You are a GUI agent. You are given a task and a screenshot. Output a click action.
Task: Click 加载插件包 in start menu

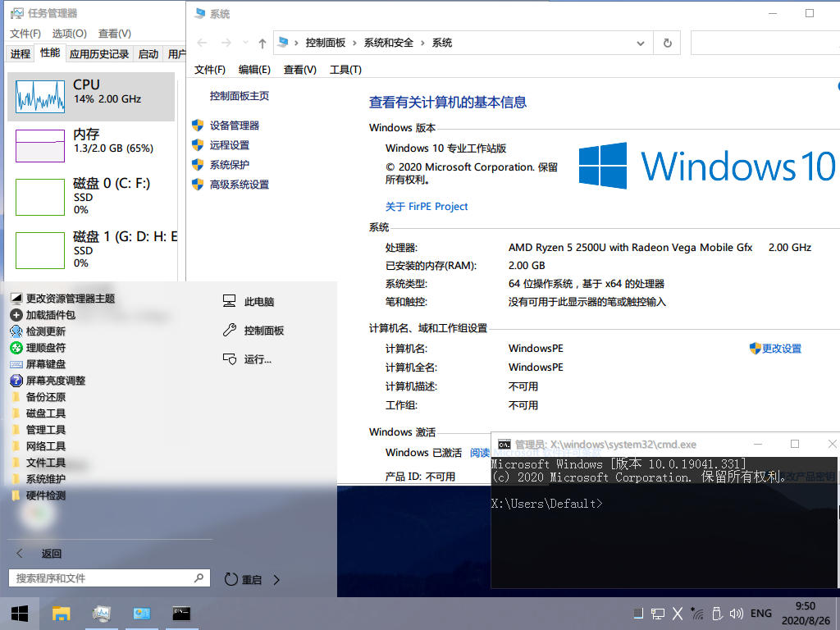click(50, 315)
